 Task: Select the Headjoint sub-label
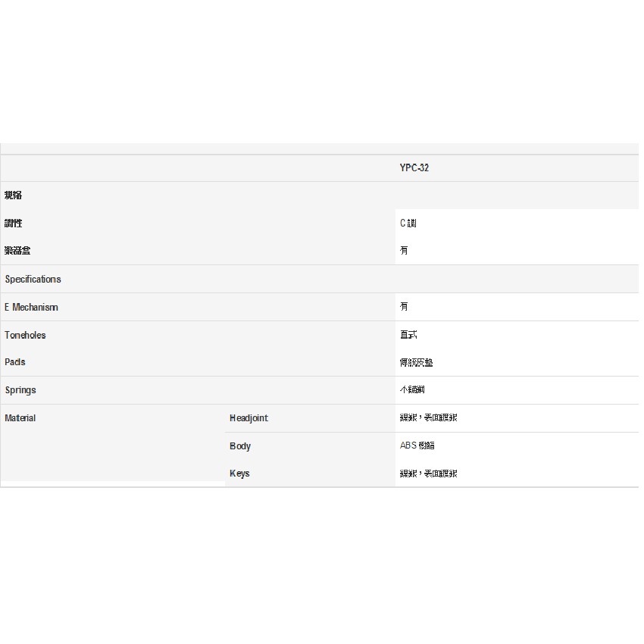click(249, 418)
